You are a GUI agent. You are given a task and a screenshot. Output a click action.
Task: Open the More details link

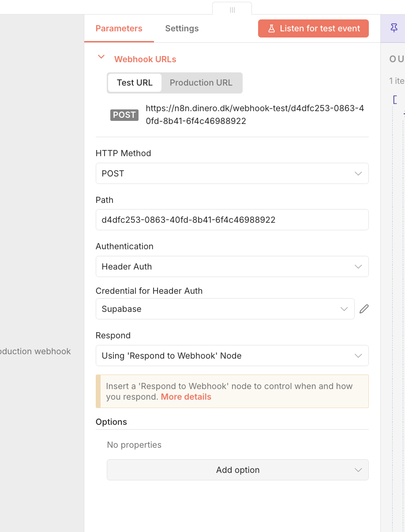click(186, 397)
